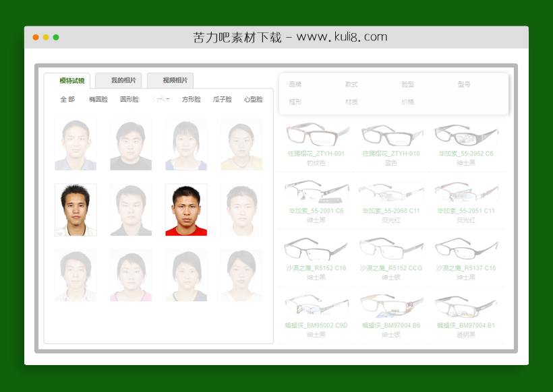Open the 款式 filter dropdown

click(x=353, y=84)
